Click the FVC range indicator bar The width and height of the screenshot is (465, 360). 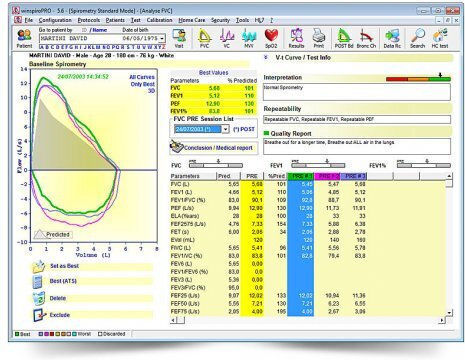tap(216, 165)
